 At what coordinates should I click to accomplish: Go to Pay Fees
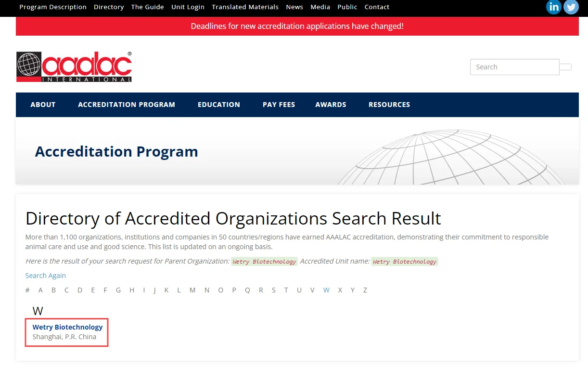tap(279, 105)
